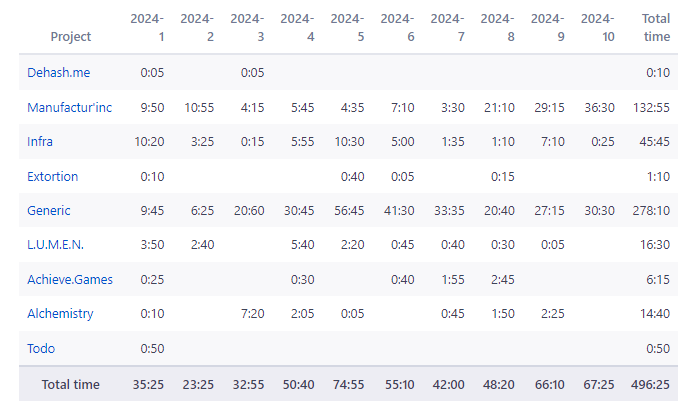Select Infra's total time 45:45 cell
Image resolution: width=698 pixels, height=405 pixels.
(x=654, y=142)
